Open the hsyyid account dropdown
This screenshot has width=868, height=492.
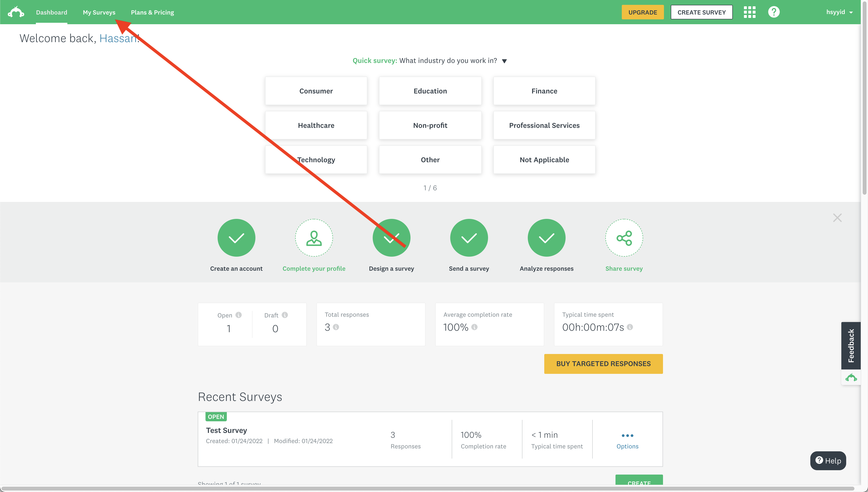pyautogui.click(x=839, y=12)
